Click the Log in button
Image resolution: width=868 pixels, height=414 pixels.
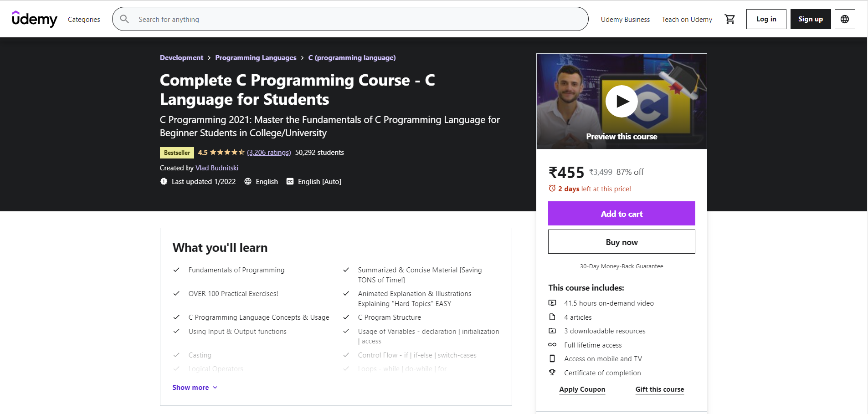pyautogui.click(x=766, y=19)
